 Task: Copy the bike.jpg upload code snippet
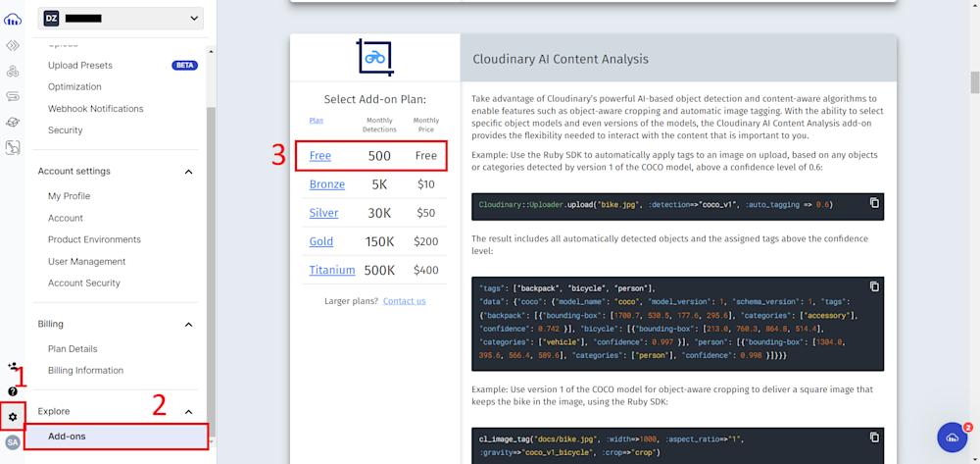[x=874, y=203]
